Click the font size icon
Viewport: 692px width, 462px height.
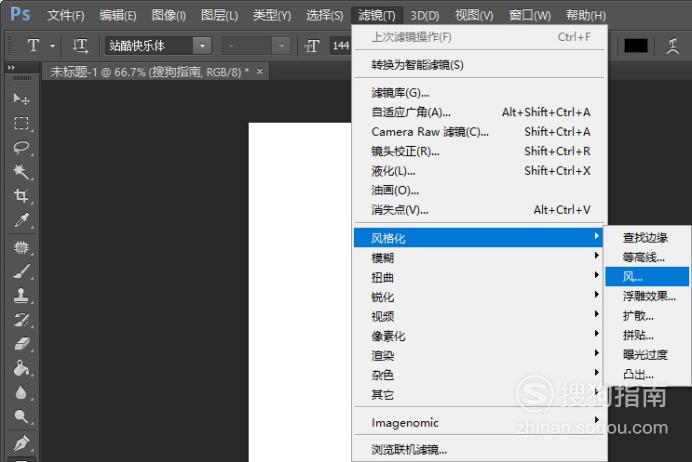[x=312, y=45]
